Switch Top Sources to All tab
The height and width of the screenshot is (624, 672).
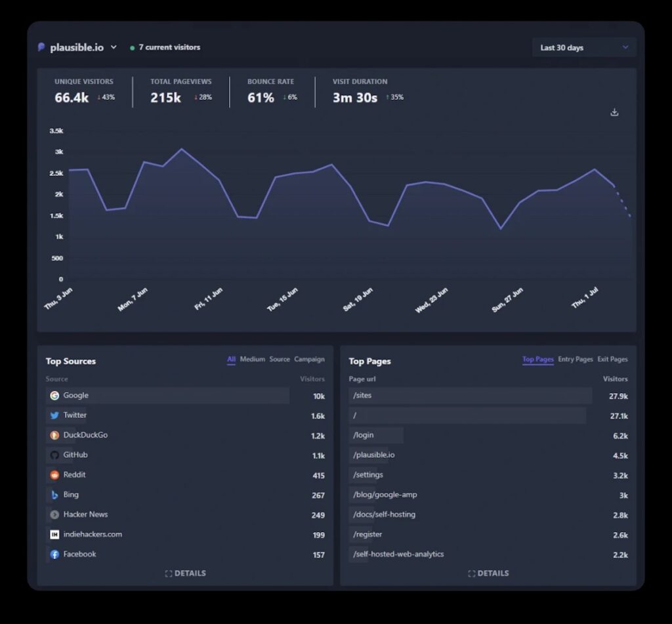point(231,359)
